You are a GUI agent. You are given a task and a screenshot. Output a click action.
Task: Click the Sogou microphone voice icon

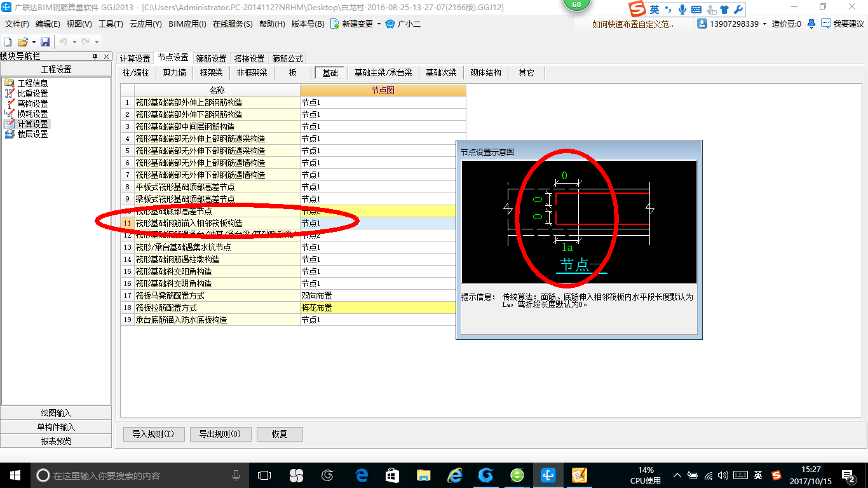point(682,10)
